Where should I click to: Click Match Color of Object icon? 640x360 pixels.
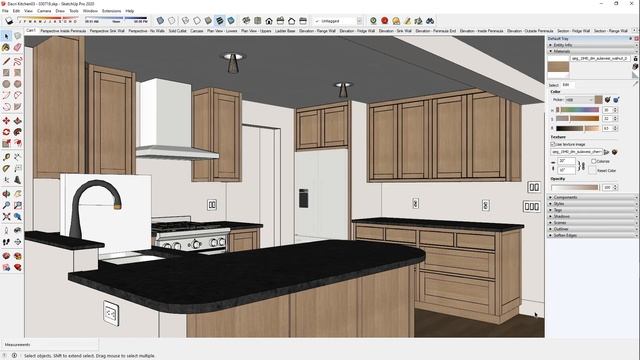tap(607, 100)
